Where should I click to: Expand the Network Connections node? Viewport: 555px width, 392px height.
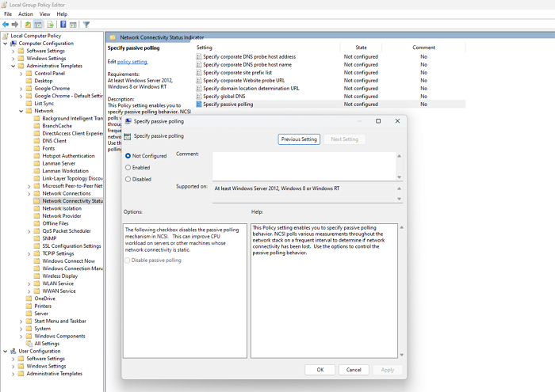[x=29, y=194]
